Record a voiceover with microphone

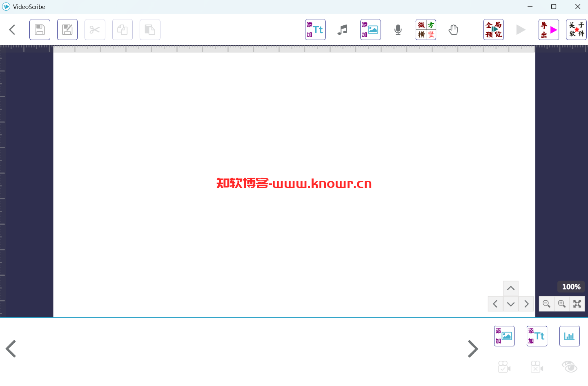click(398, 30)
